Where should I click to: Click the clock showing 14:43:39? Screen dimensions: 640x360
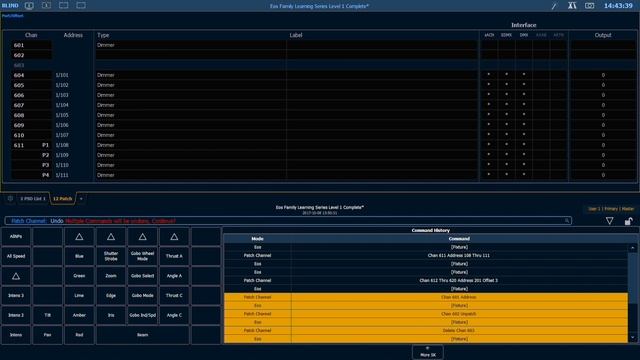coord(618,6)
